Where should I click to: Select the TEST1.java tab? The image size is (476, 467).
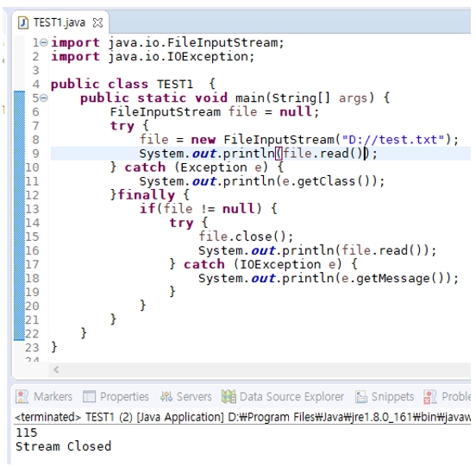click(x=60, y=22)
